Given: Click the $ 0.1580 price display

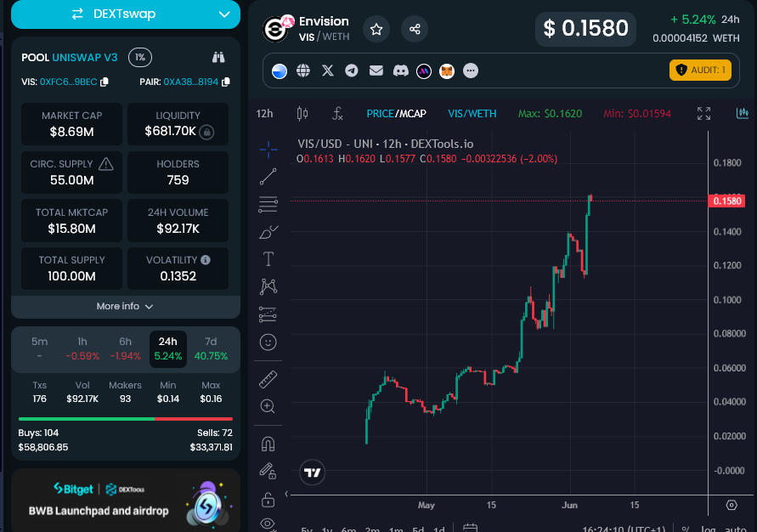Looking at the screenshot, I should (x=585, y=29).
